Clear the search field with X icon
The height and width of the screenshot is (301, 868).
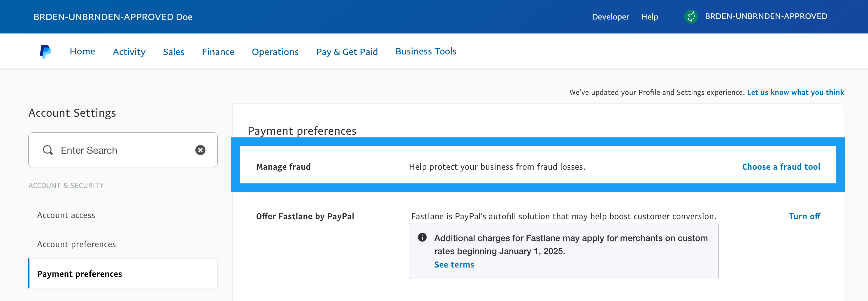200,150
